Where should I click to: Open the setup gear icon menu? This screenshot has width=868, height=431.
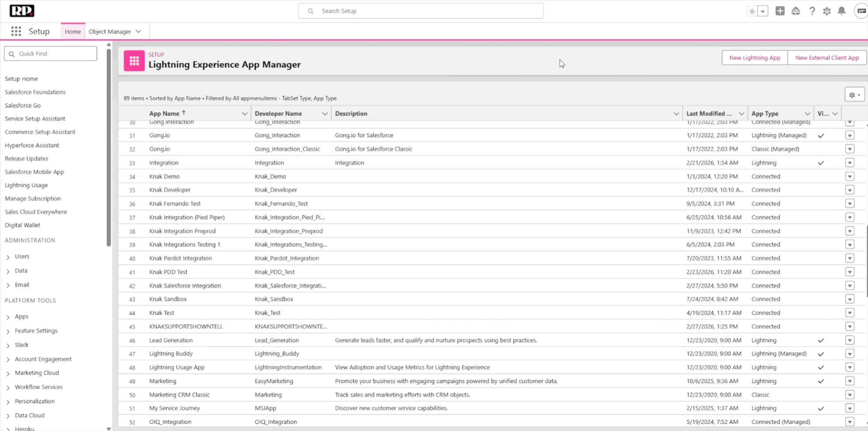(x=826, y=11)
